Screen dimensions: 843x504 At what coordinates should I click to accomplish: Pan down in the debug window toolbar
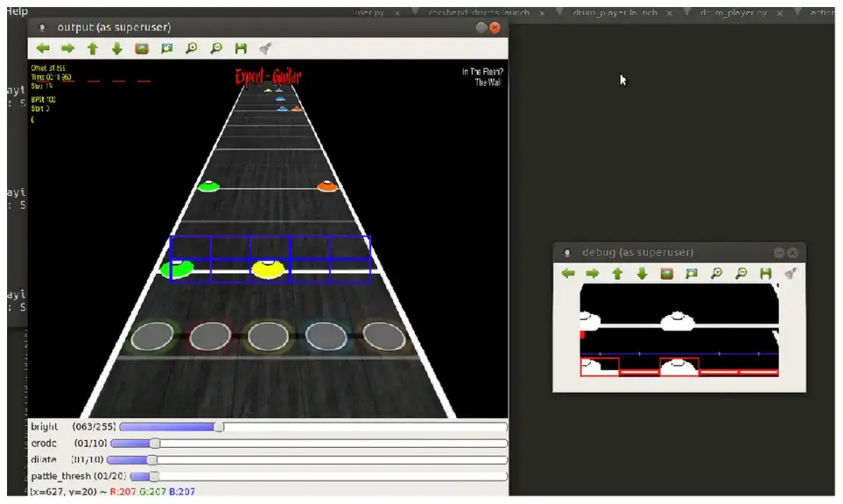click(x=642, y=274)
